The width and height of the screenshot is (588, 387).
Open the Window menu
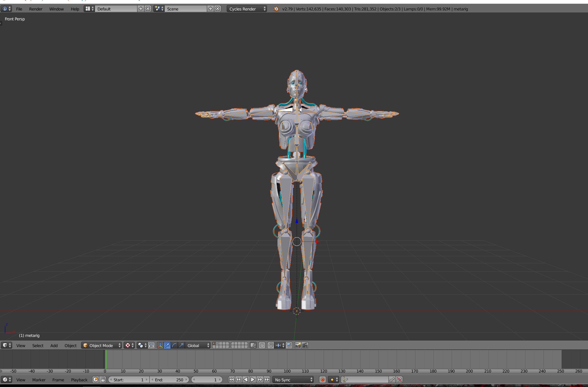pos(56,9)
